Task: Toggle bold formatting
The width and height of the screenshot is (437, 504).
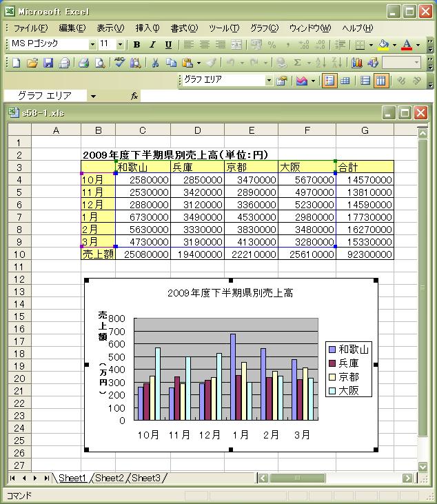Action: coord(136,45)
